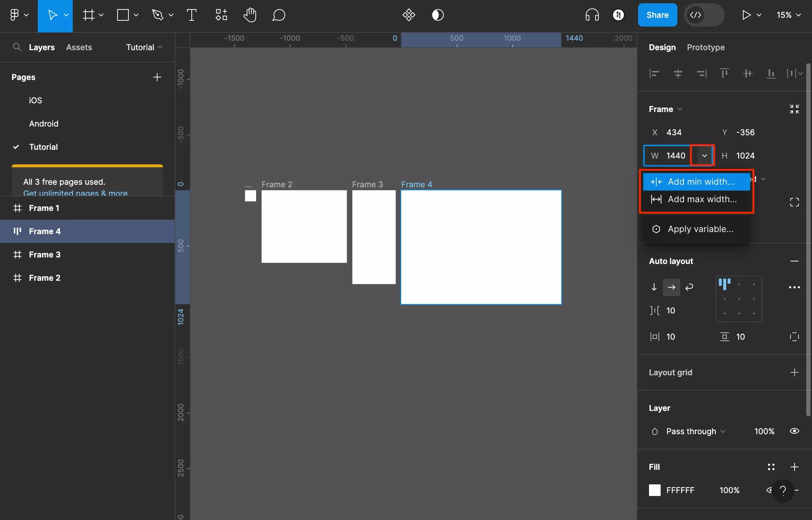This screenshot has width=812, height=520.
Task: Toggle dark mode display setting
Action: click(437, 15)
